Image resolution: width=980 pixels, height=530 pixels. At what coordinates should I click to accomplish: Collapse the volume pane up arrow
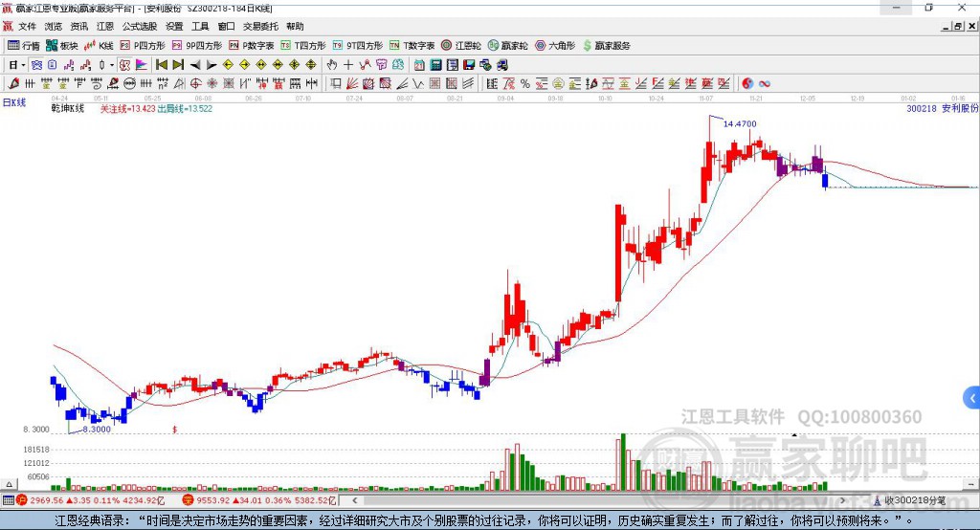click(x=9, y=484)
